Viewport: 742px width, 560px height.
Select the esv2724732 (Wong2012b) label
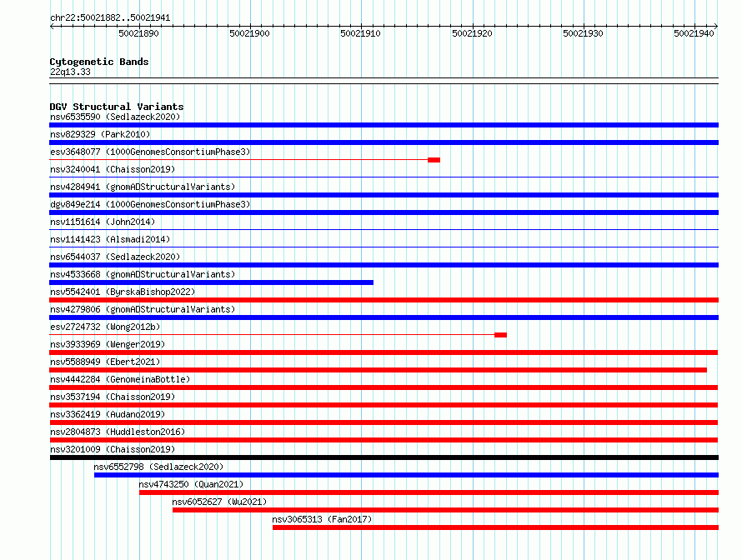105,327
